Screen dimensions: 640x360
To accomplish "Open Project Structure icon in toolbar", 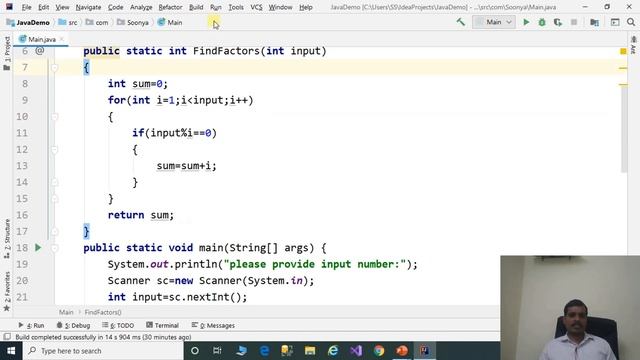I will 594,22.
